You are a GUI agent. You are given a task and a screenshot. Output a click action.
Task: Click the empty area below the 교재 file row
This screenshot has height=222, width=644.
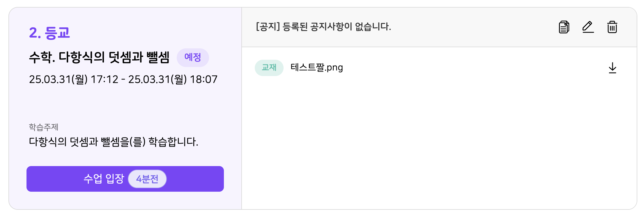pyautogui.click(x=437, y=140)
